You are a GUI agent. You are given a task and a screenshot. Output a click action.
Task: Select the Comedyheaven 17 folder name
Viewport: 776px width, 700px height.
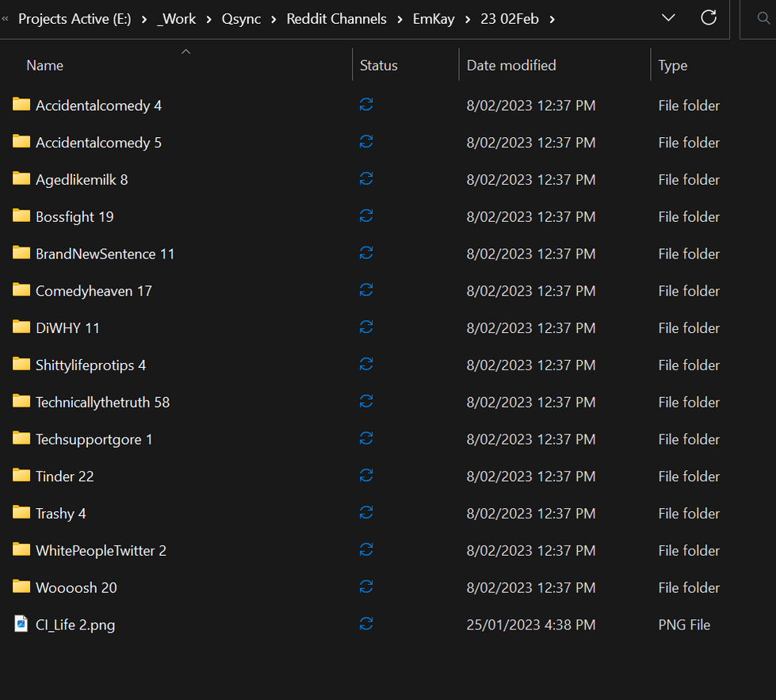[94, 291]
